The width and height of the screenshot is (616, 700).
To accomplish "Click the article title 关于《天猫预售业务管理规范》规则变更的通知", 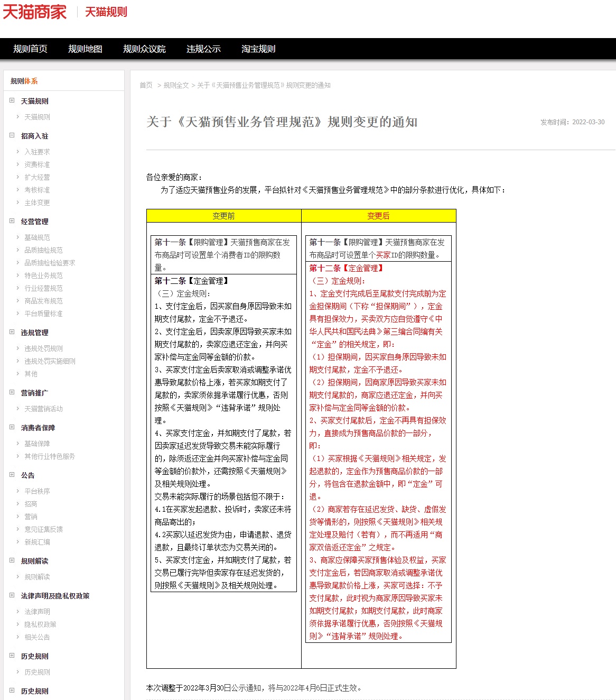I will [282, 122].
